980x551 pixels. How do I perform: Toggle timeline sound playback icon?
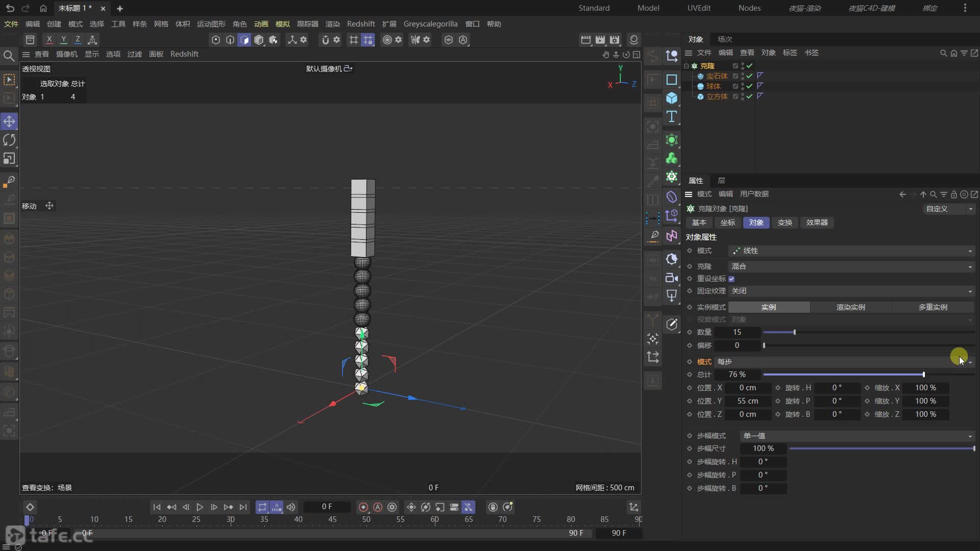(x=291, y=507)
